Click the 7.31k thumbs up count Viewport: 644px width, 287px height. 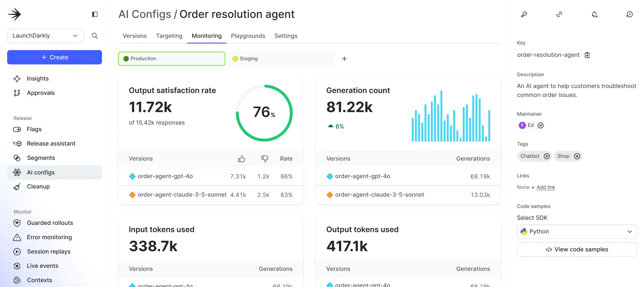pos(238,177)
